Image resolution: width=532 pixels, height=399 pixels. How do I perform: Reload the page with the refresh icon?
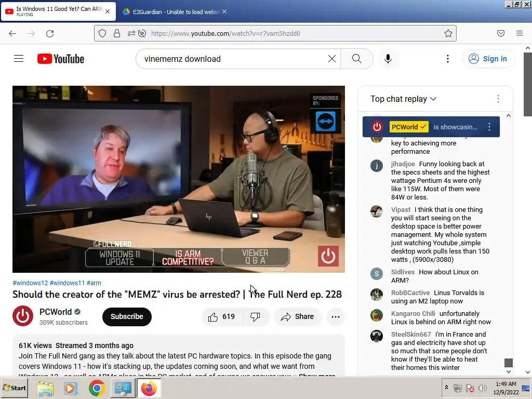click(x=50, y=33)
